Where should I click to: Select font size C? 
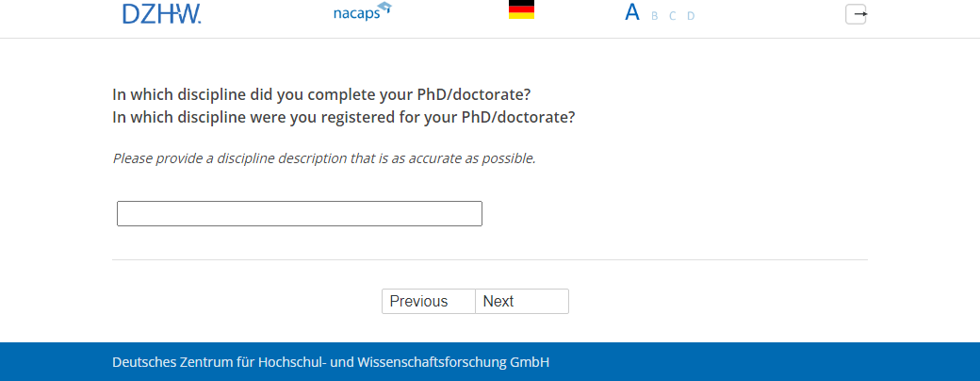click(x=673, y=16)
